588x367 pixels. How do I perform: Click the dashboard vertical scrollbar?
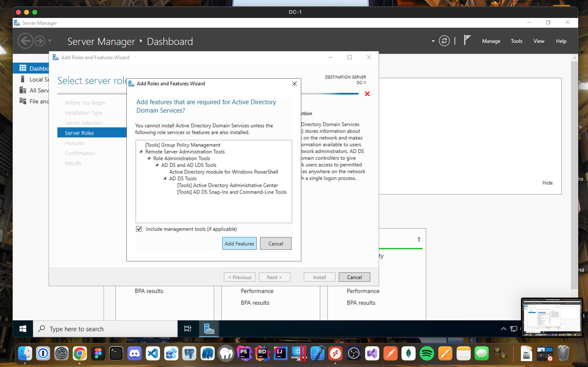click(x=574, y=170)
